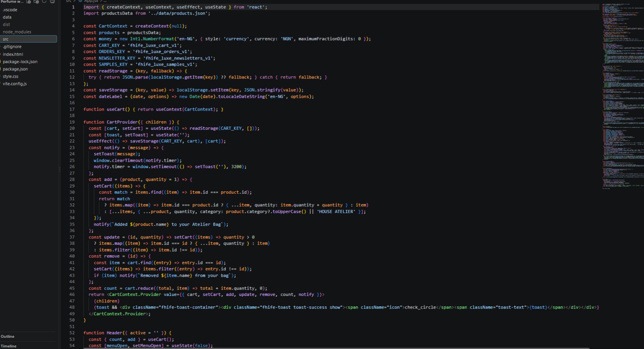The height and width of the screenshot is (349, 644).
Task: Click the New Folder icon in explorer header
Action: [x=36, y=2]
